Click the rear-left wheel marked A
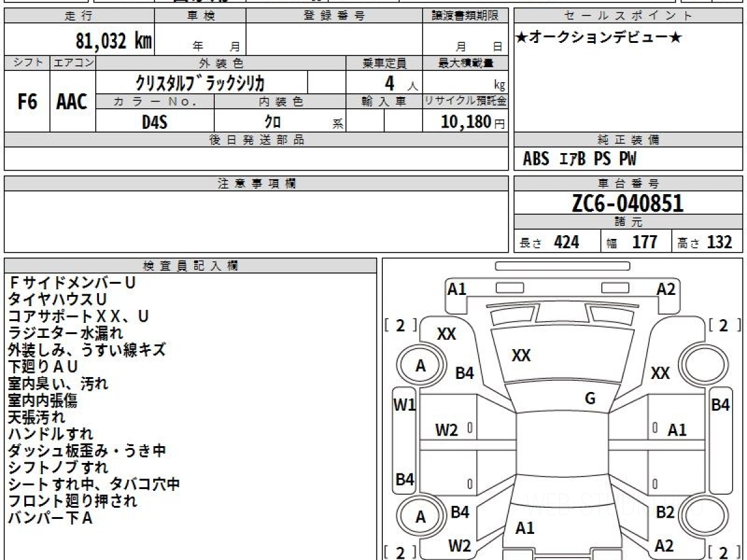 (421, 517)
